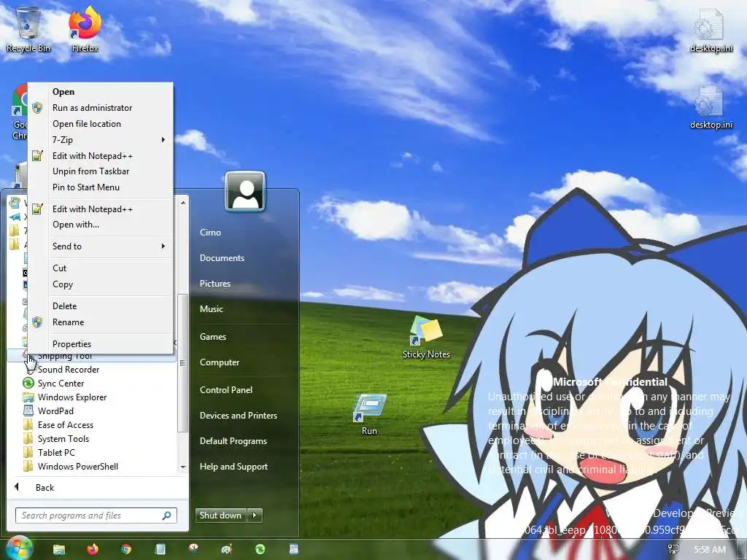Click the System Tools folder icon
The width and height of the screenshot is (747, 560).
click(28, 438)
